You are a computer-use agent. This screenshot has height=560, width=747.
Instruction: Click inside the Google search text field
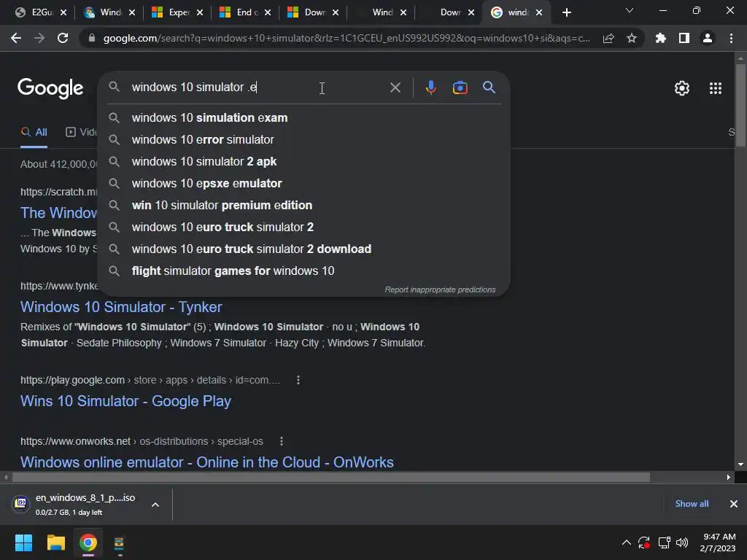pyautogui.click(x=258, y=87)
